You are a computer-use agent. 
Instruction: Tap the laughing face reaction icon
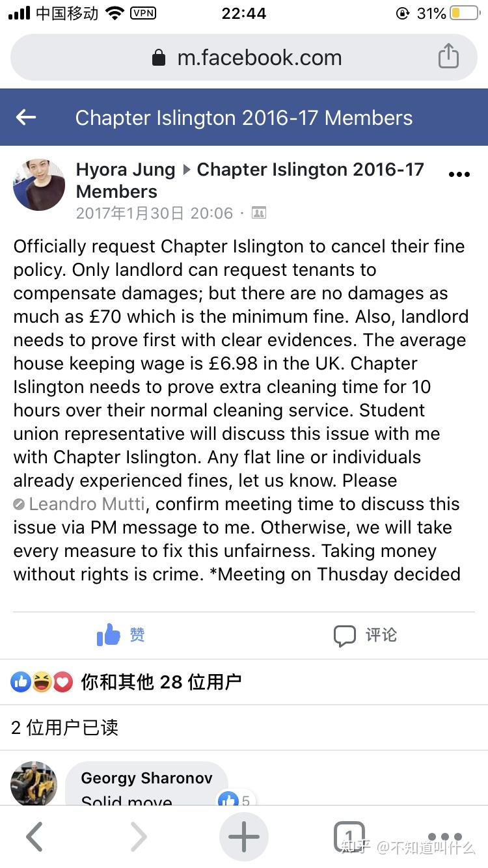(42, 682)
